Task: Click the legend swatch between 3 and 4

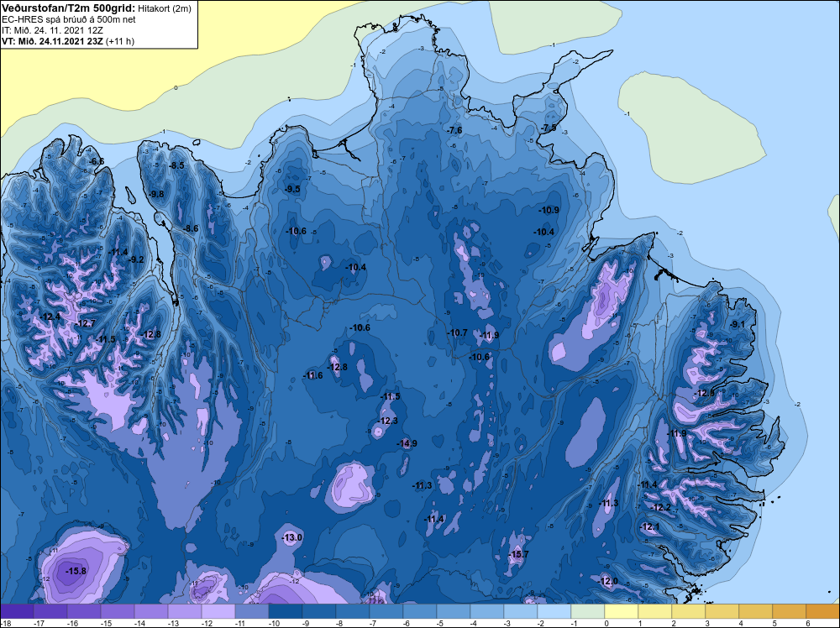Action: pos(722,611)
